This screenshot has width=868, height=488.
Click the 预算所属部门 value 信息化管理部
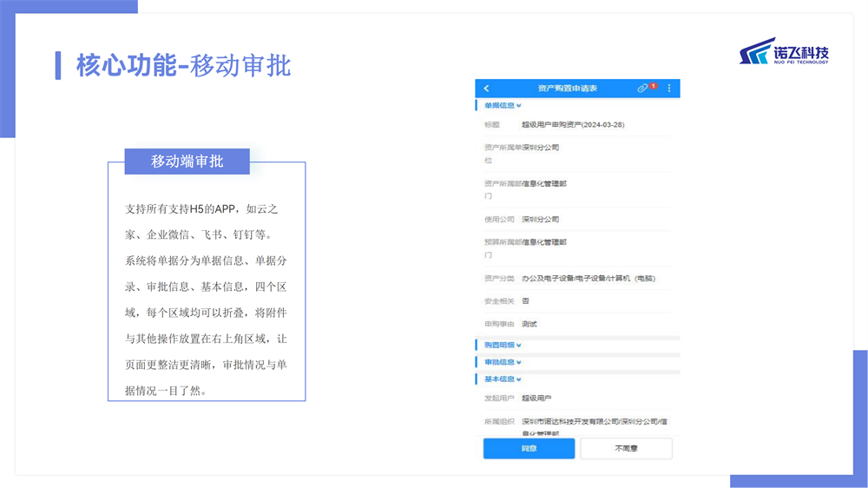[x=544, y=242]
